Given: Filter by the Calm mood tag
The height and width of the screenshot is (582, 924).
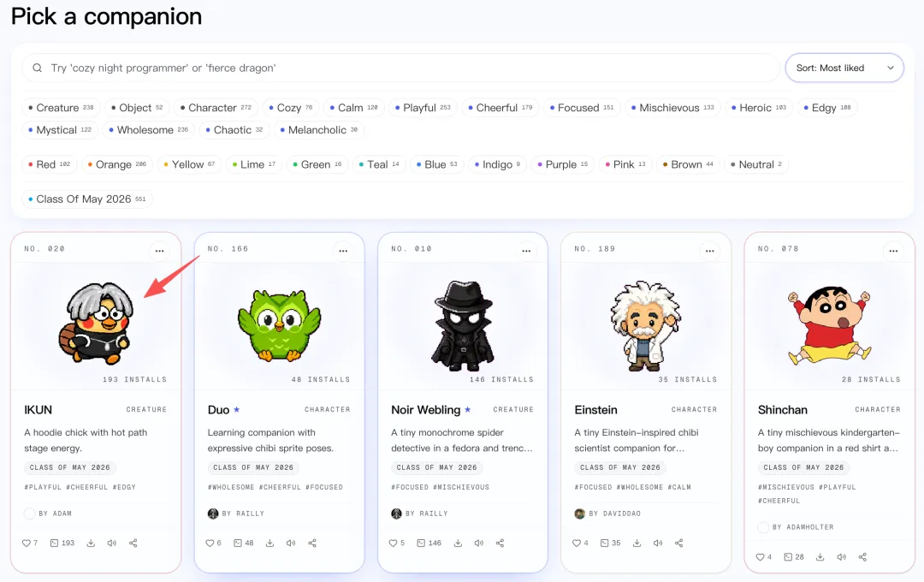Looking at the screenshot, I should pos(353,108).
